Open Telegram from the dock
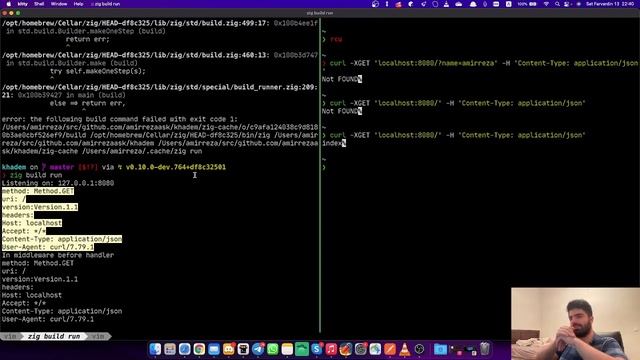The image size is (640, 360). point(258,349)
